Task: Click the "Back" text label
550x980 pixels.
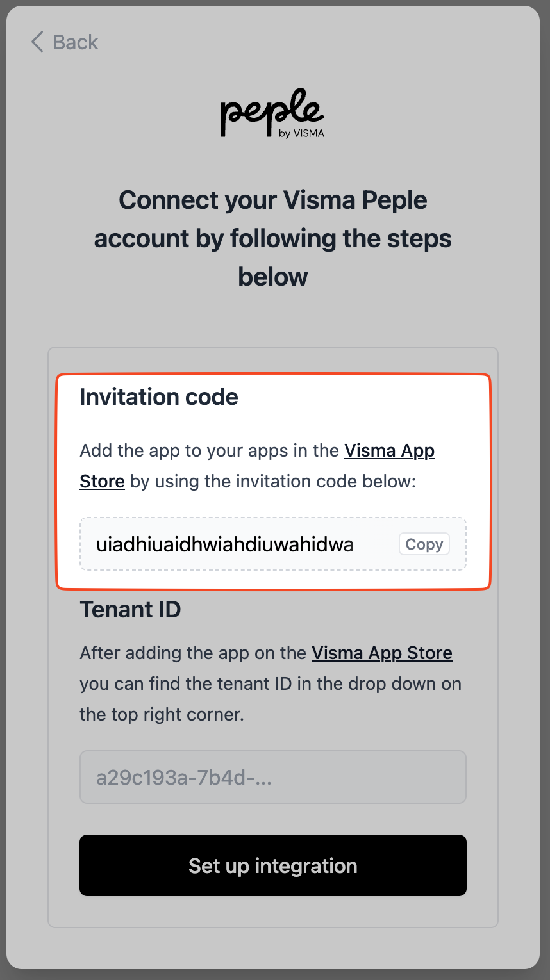Action: pos(75,42)
